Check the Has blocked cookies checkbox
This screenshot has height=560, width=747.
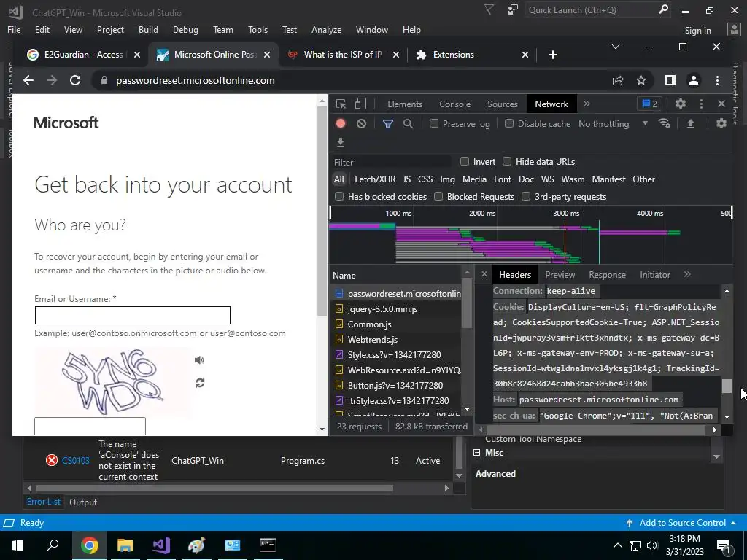click(x=339, y=196)
